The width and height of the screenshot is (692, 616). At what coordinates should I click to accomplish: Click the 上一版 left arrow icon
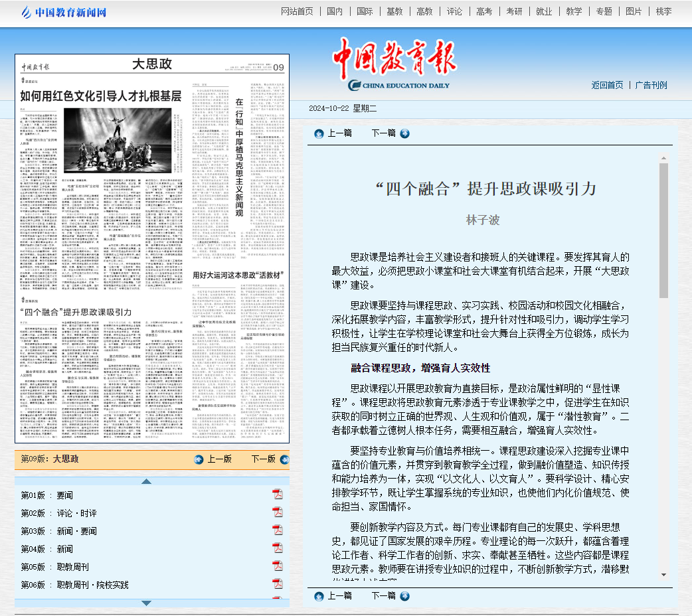[x=199, y=460]
